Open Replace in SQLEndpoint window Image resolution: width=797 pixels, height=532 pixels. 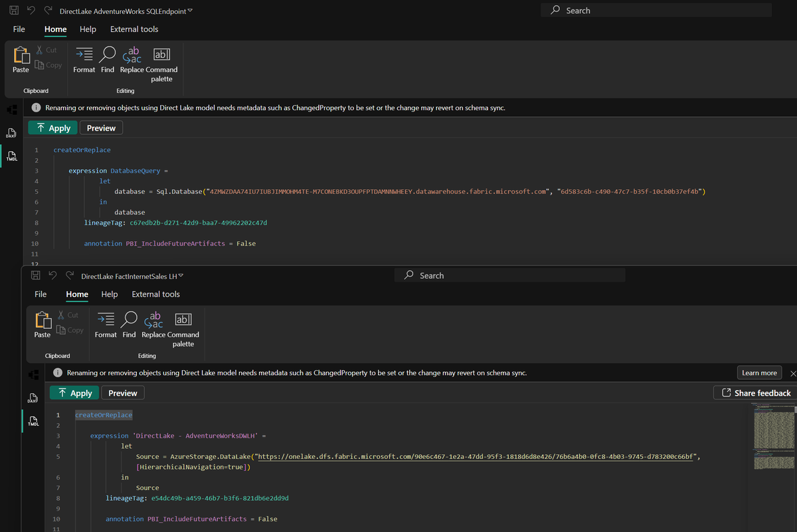[x=132, y=60]
